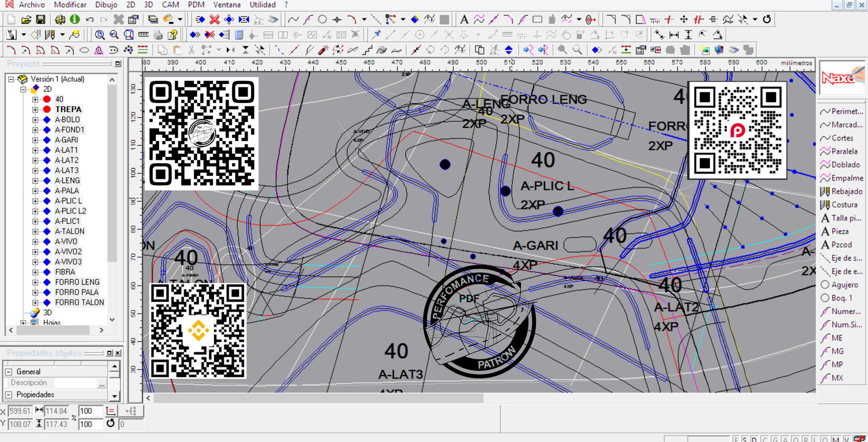The height and width of the screenshot is (442, 868).
Task: Click the firecracker icon in third toolbar
Action: pyautogui.click(x=323, y=50)
